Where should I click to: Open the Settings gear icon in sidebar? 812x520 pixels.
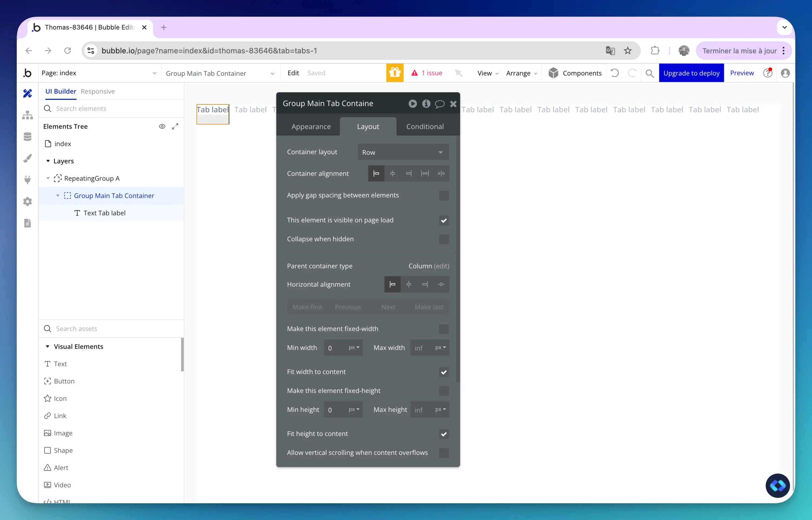coord(27,201)
